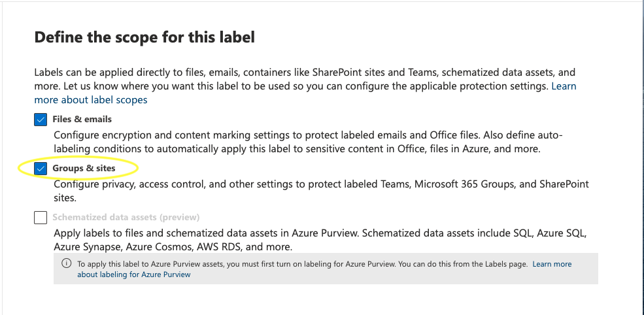Click the 'Schematized data assets' label text
Image resolution: width=644 pixels, height=315 pixels.
tap(105, 218)
